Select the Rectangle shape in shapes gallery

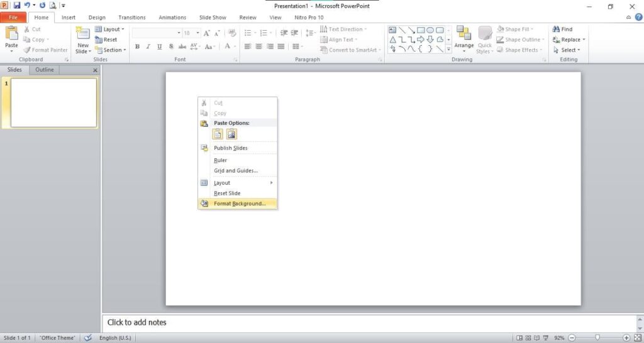[421, 30]
